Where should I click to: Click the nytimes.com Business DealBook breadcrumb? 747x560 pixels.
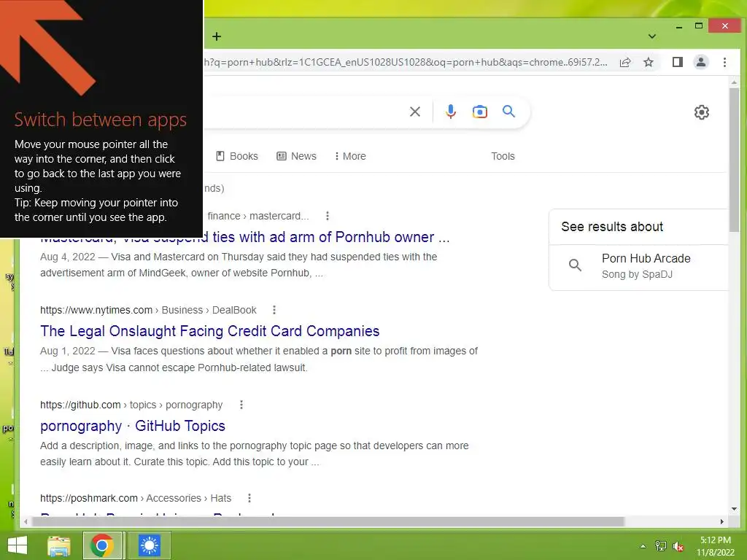pyautogui.click(x=148, y=310)
